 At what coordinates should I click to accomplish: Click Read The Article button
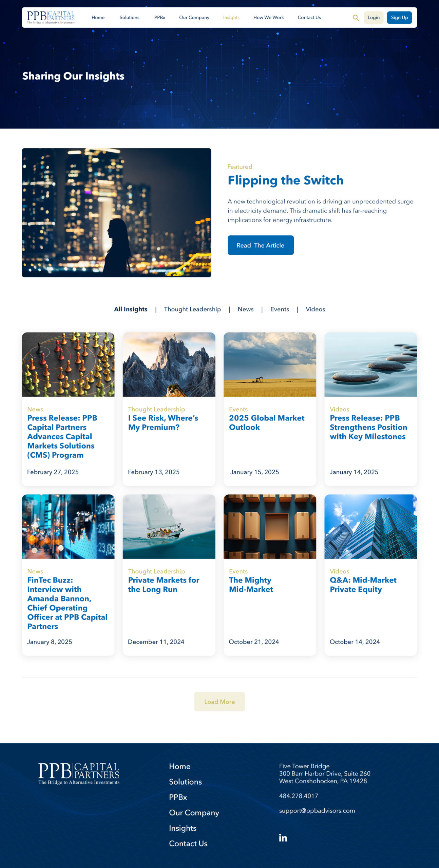(261, 245)
